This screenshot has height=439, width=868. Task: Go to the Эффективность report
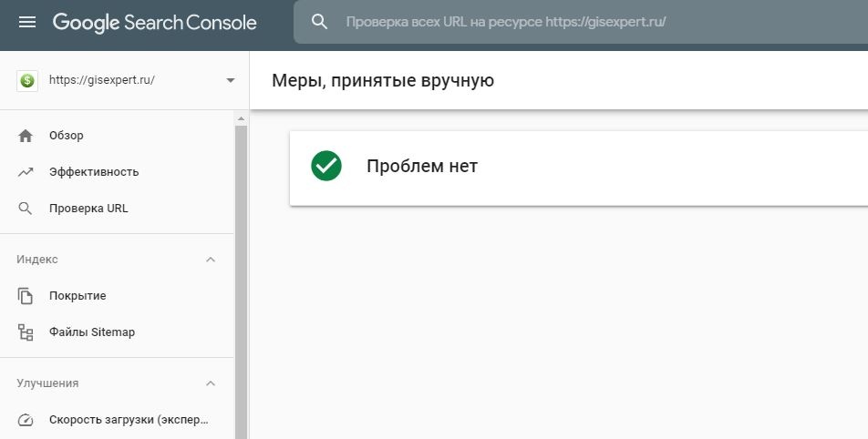click(x=94, y=172)
